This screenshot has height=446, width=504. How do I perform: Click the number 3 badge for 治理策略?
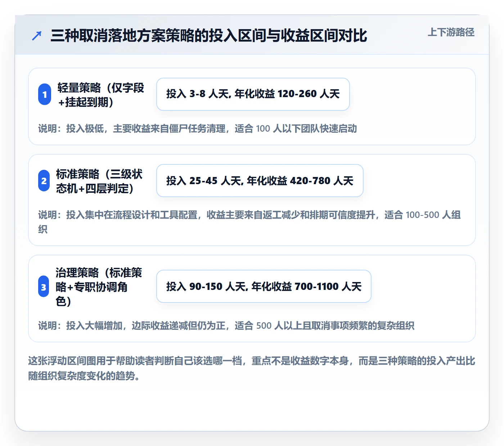coord(44,287)
